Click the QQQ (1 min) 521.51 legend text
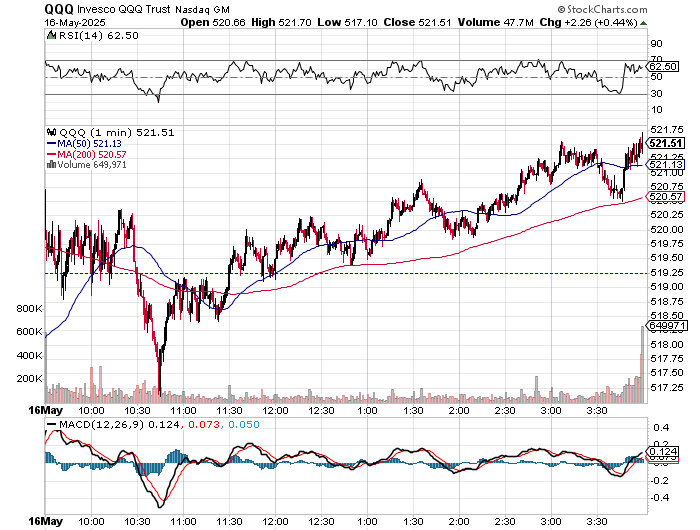This screenshot has width=700, height=530. pyautogui.click(x=117, y=133)
